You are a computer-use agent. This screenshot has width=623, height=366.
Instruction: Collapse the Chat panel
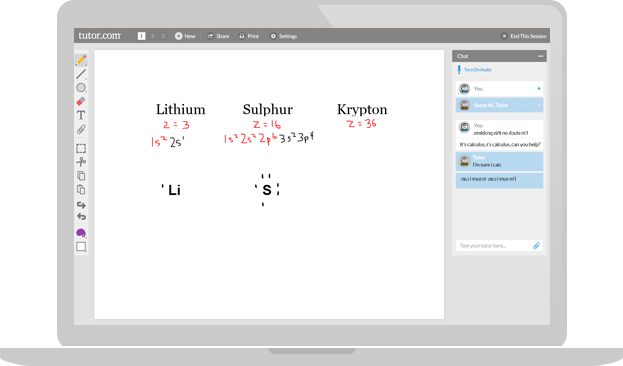click(540, 56)
